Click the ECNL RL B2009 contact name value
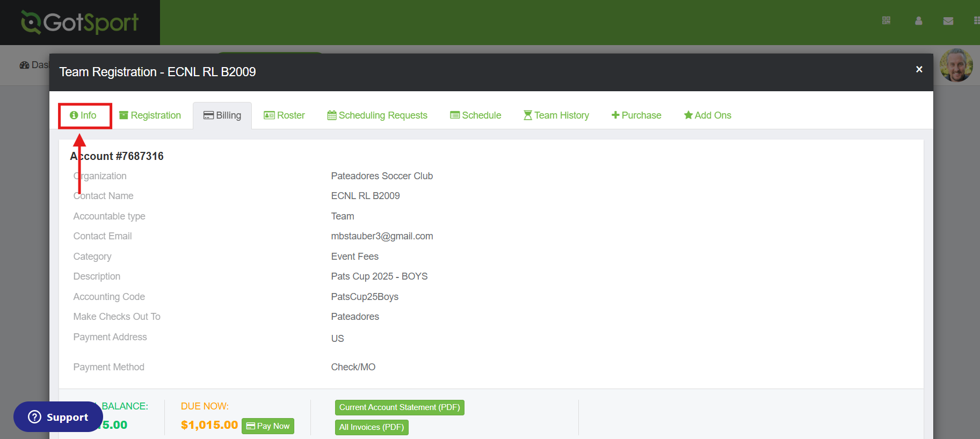Screen dimensions: 980x439 tap(365, 196)
